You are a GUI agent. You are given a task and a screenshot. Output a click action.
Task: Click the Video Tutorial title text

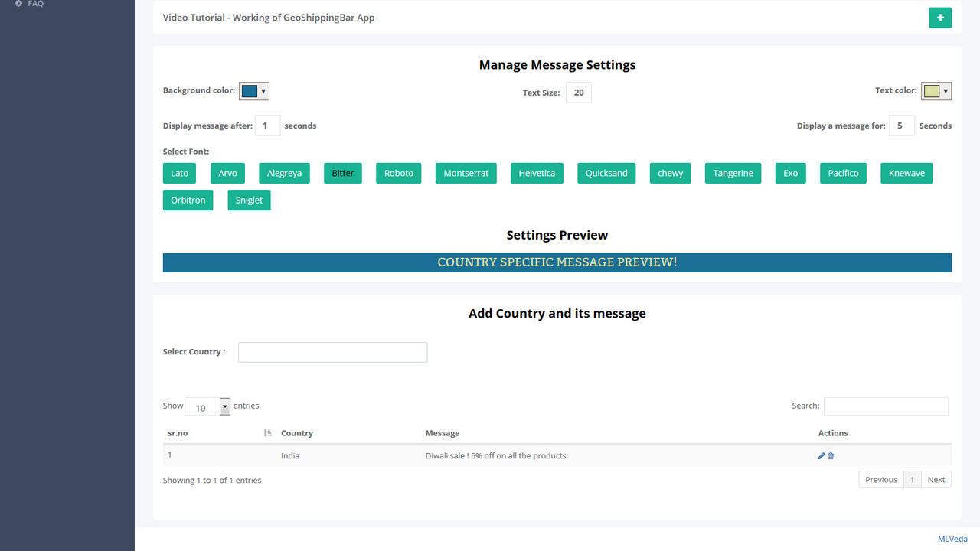click(269, 18)
